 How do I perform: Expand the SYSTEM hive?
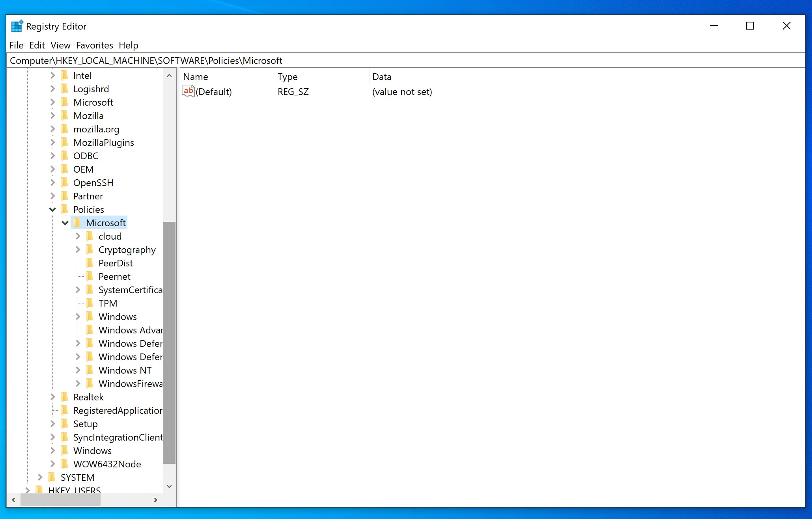40,477
